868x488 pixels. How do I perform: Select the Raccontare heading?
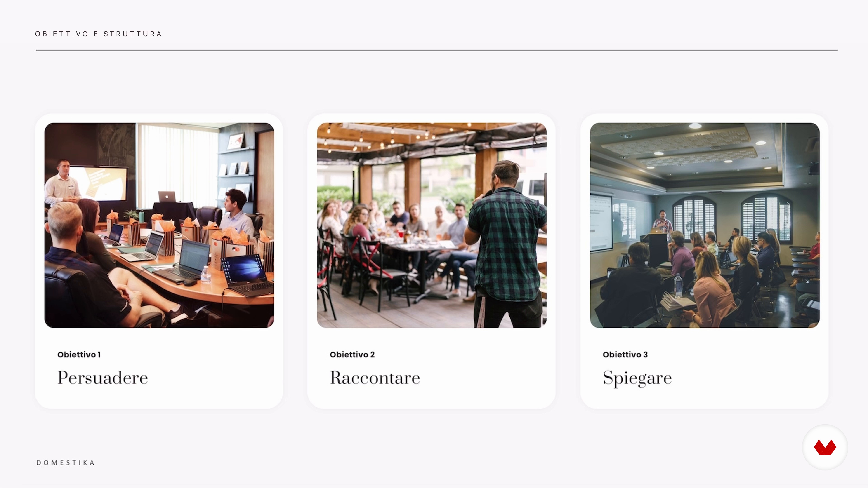(375, 378)
